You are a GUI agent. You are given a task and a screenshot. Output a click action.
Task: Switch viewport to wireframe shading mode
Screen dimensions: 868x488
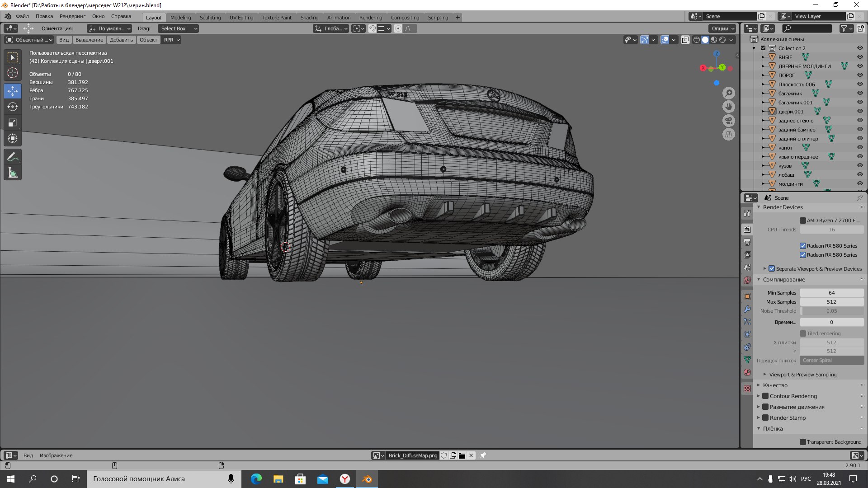(x=697, y=40)
